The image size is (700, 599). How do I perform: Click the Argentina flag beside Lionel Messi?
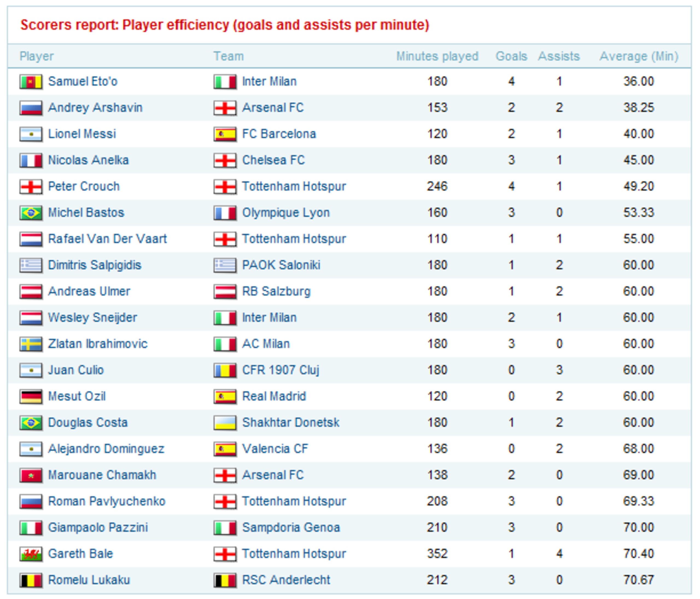(x=31, y=134)
